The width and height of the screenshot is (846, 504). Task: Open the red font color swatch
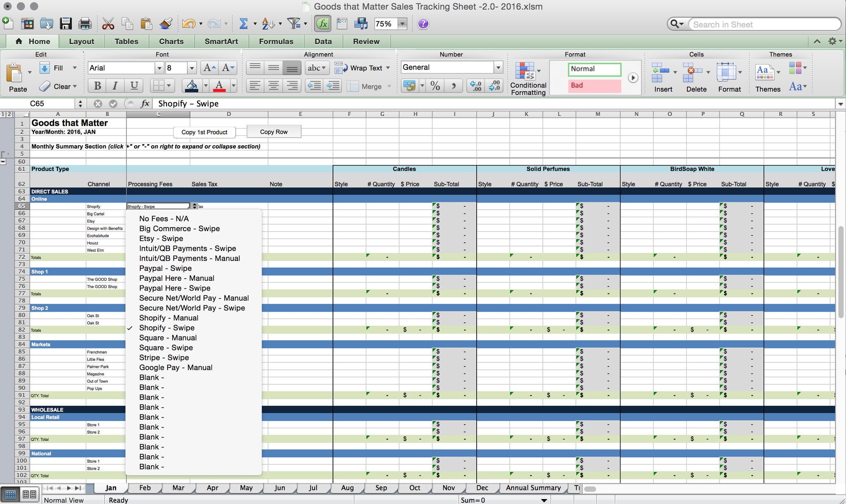tap(219, 86)
